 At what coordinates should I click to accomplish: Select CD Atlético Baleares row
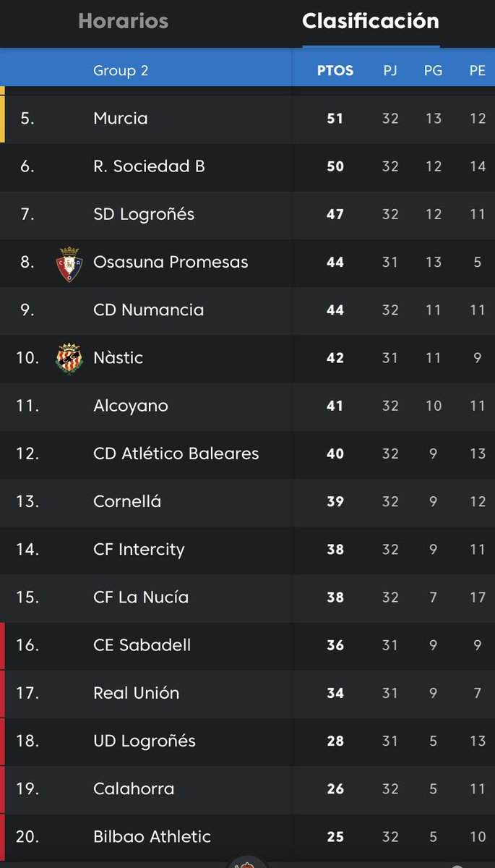click(247, 454)
